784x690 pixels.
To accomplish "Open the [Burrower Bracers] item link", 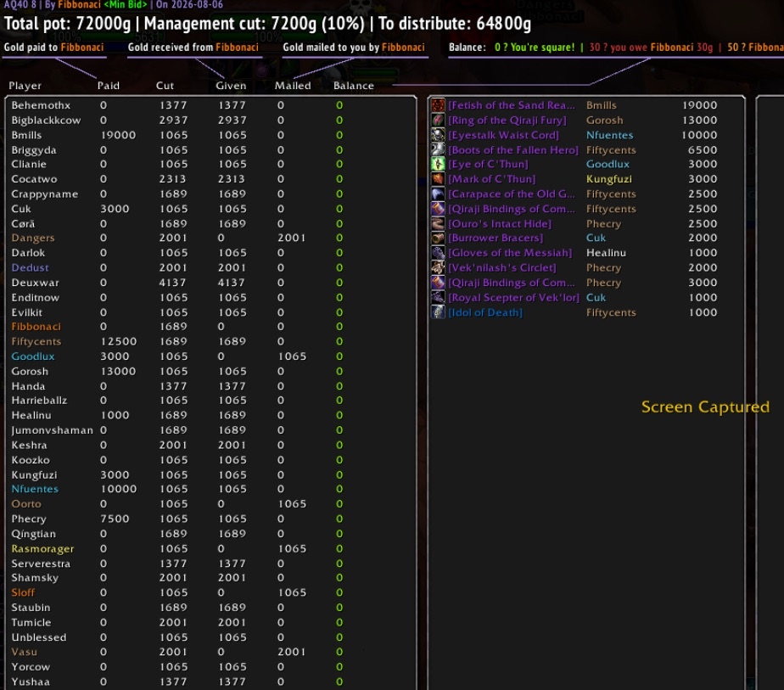I will point(496,238).
